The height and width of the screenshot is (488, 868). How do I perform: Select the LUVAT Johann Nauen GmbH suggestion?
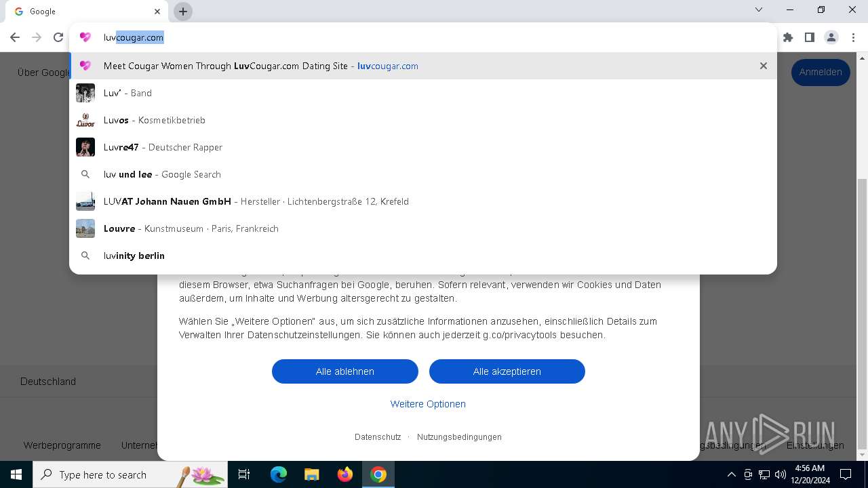(x=423, y=201)
